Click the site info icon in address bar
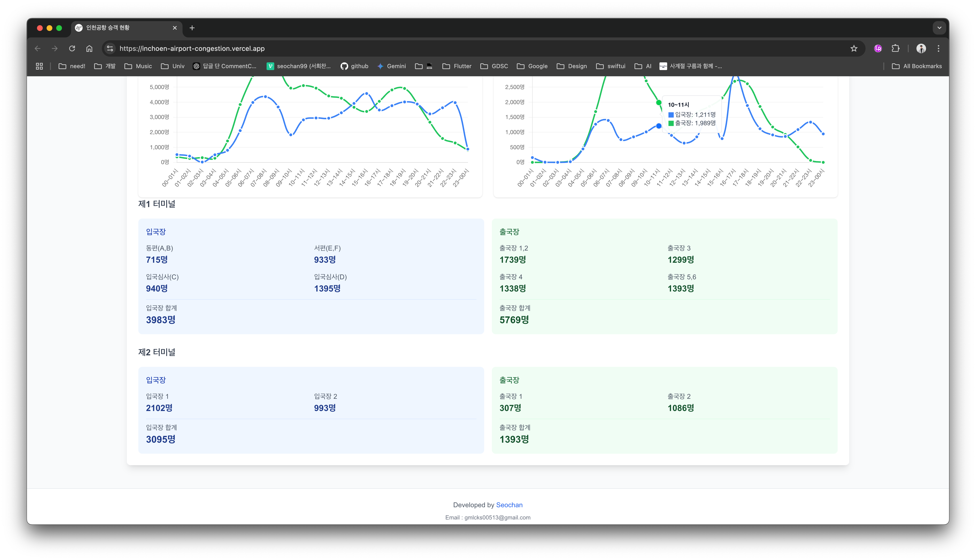Screen dimensions: 976x560 tap(110, 48)
